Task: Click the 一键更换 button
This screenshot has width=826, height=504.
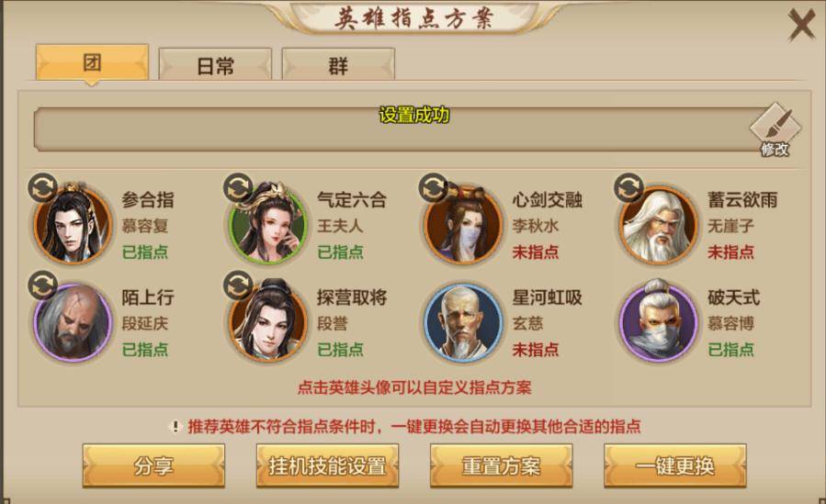Action: [674, 465]
